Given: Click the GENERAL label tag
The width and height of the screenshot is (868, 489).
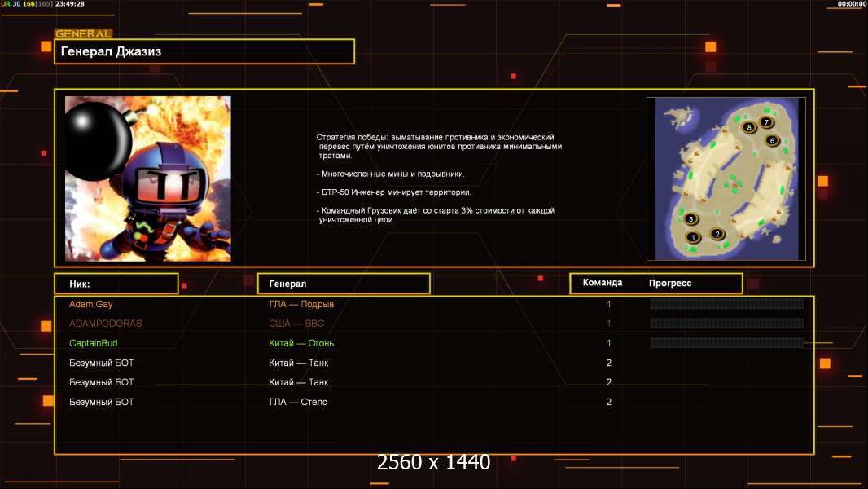Looking at the screenshot, I should [84, 33].
